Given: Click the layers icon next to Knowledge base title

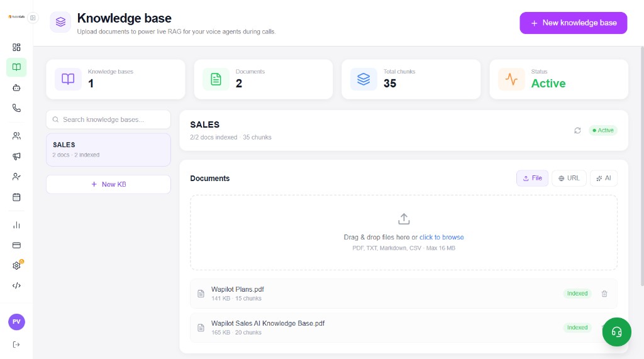Looking at the screenshot, I should click(60, 22).
